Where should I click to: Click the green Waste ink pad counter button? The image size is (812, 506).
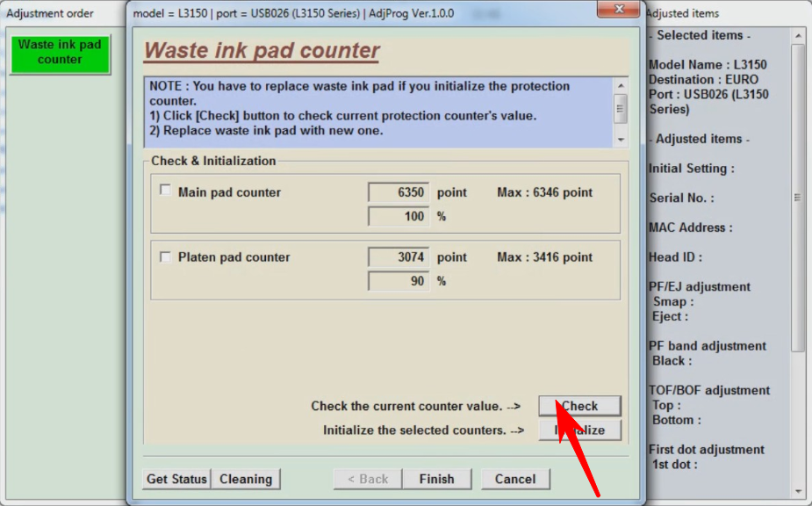point(60,53)
